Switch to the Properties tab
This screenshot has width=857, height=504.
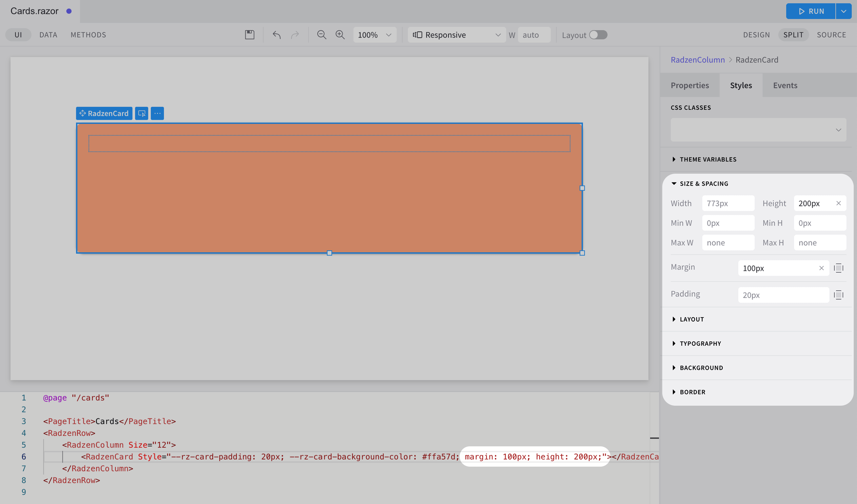click(x=689, y=85)
